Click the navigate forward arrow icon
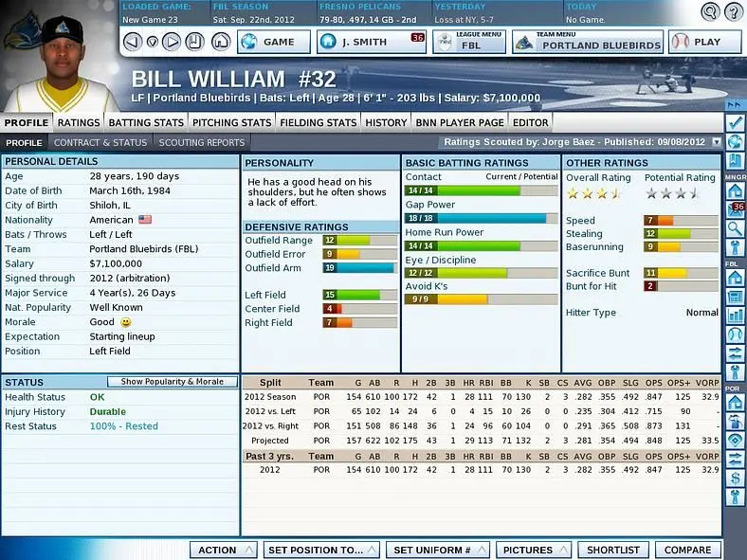The height and width of the screenshot is (560, 747). coord(172,42)
